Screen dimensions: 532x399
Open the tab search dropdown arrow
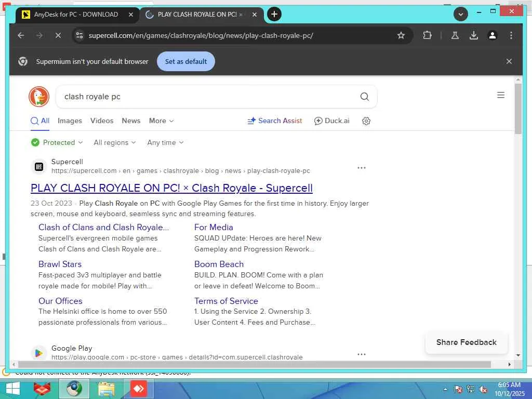pyautogui.click(x=461, y=14)
